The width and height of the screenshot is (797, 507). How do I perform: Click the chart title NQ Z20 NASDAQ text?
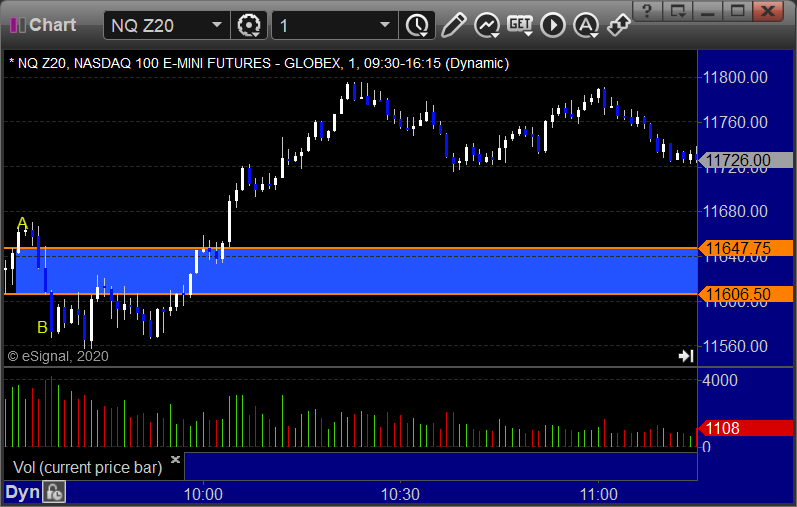[259, 64]
